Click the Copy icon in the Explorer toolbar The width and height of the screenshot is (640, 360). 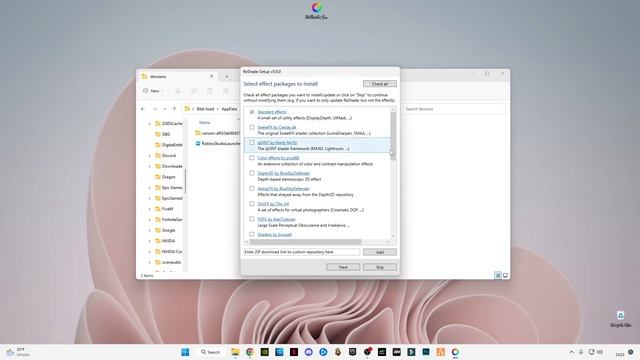[194, 91]
